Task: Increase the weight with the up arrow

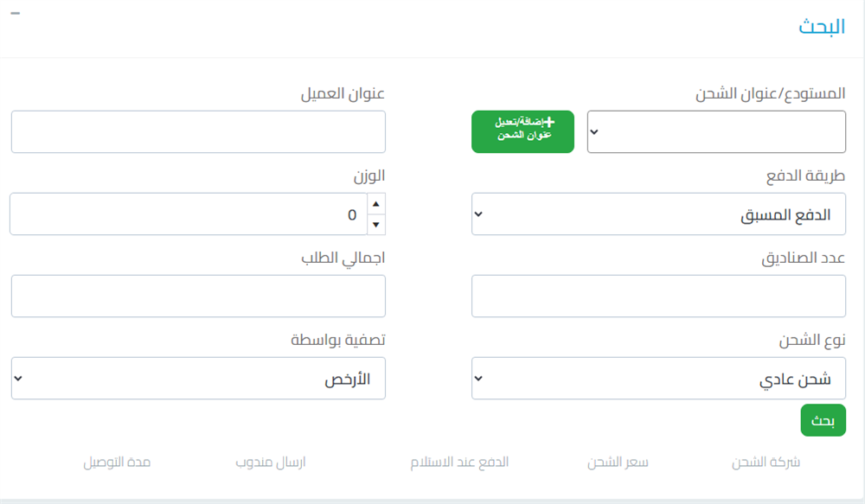Action: pyautogui.click(x=376, y=205)
